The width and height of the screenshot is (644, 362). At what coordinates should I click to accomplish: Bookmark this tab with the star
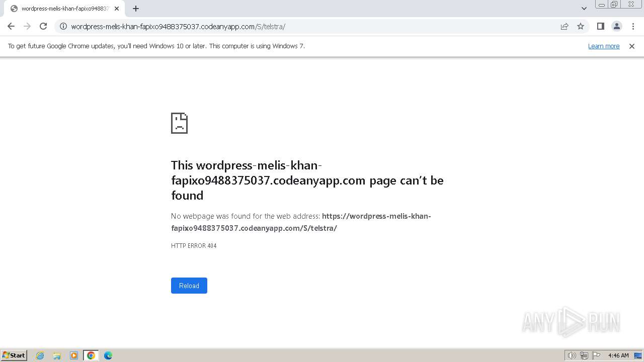(x=581, y=26)
